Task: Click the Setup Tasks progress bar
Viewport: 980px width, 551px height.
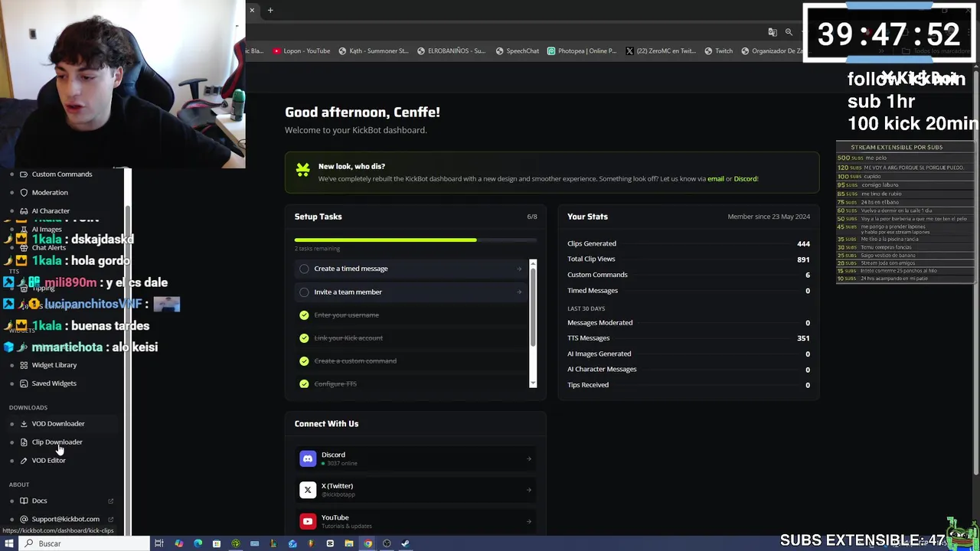Action: tap(416, 240)
